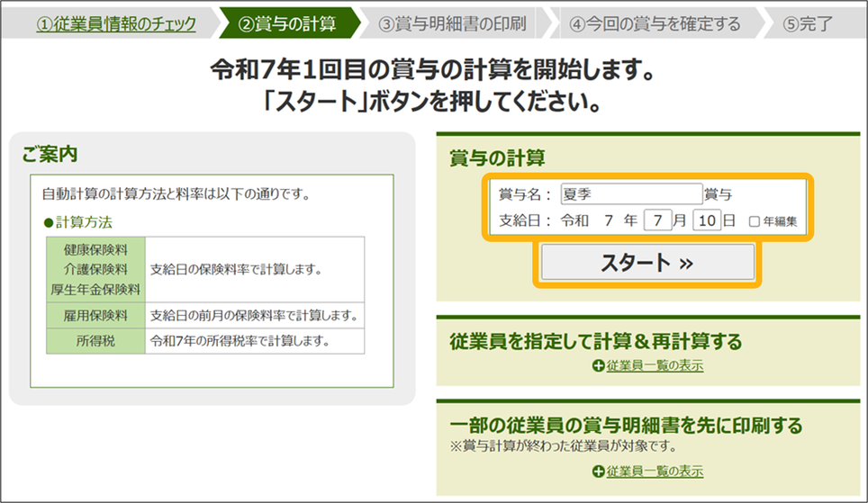Expand 従業員一覧の表示 in the print-first section
The image size is (868, 503).
(654, 472)
